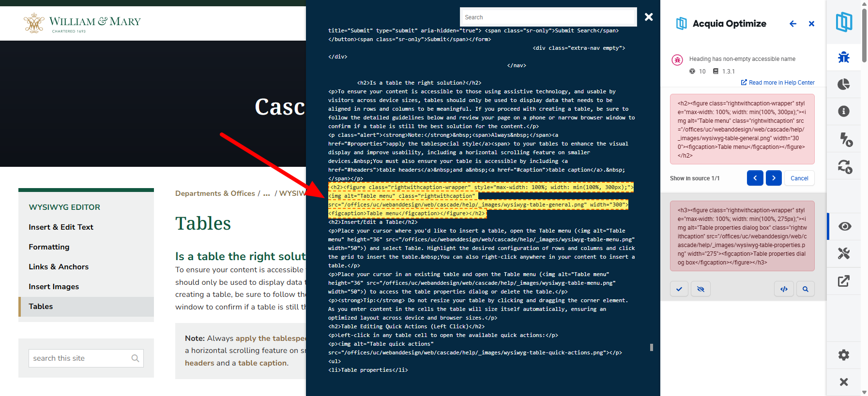Mark the h3 issue as reviewed with checkmark

[679, 289]
